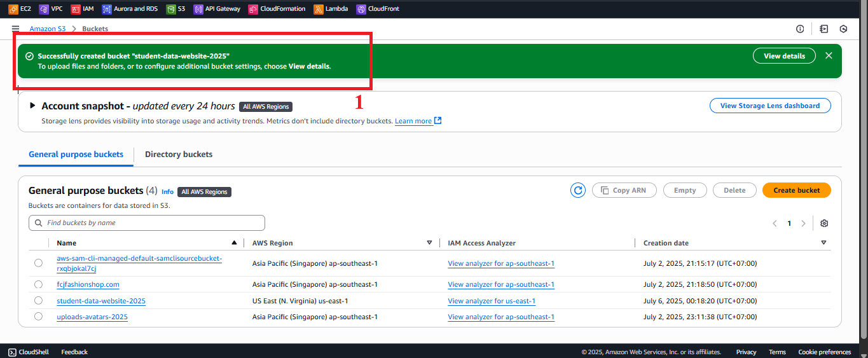The image size is (868, 358).
Task: Select student-data-website-2025 bucket radio button
Action: point(39,301)
